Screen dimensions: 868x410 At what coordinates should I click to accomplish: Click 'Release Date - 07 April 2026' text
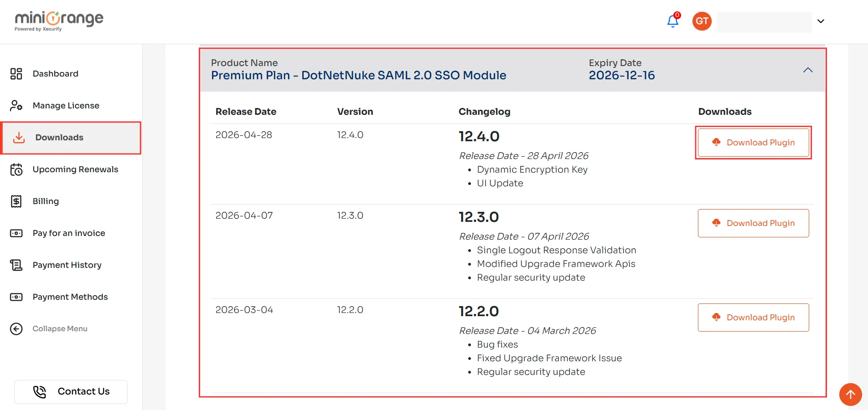click(x=524, y=236)
